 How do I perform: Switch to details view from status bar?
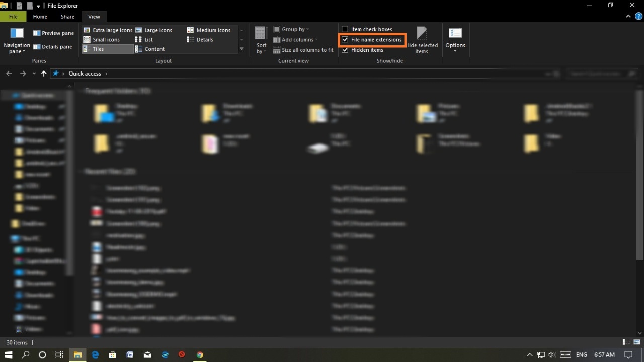pyautogui.click(x=627, y=342)
